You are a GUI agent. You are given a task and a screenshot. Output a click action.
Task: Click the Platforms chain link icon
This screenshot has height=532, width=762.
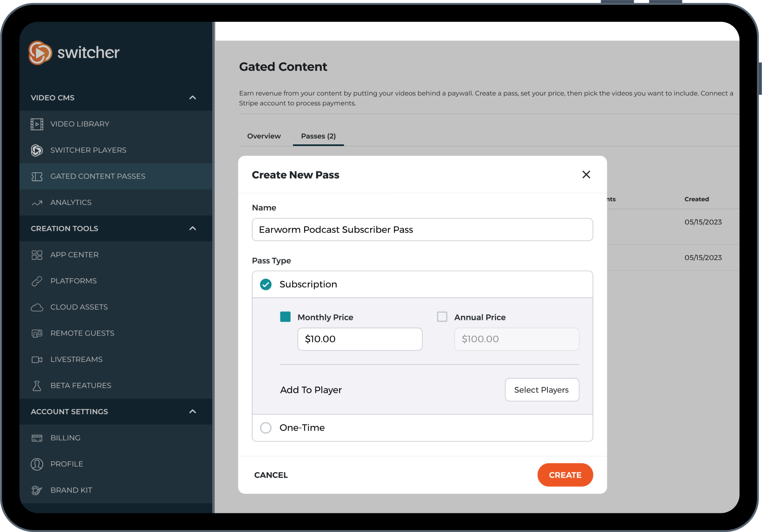[37, 281]
